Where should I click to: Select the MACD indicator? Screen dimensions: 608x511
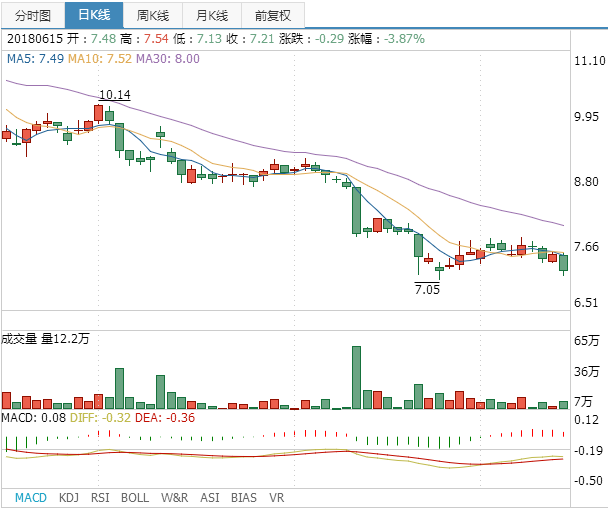31,497
